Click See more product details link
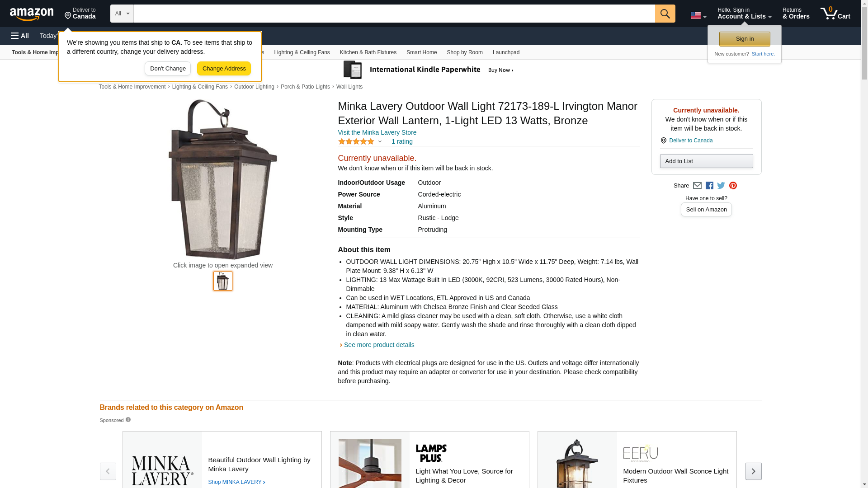Image resolution: width=868 pixels, height=488 pixels. 379,345
